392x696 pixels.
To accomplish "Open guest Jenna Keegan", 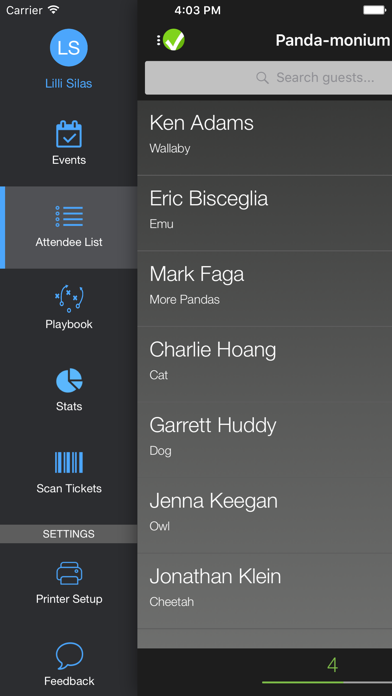I will coord(265,515).
